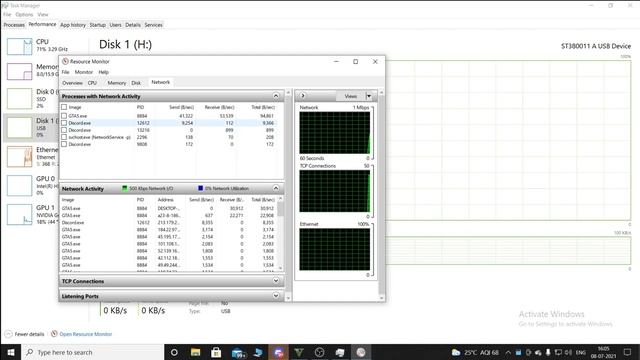Open Cortana circle icon on taskbar
The image size is (640, 360).
[x=174, y=352]
